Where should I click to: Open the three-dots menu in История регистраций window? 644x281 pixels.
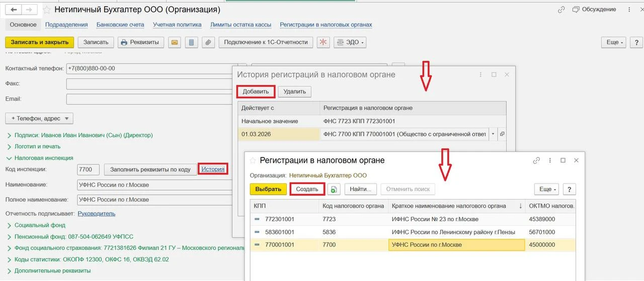click(x=480, y=74)
